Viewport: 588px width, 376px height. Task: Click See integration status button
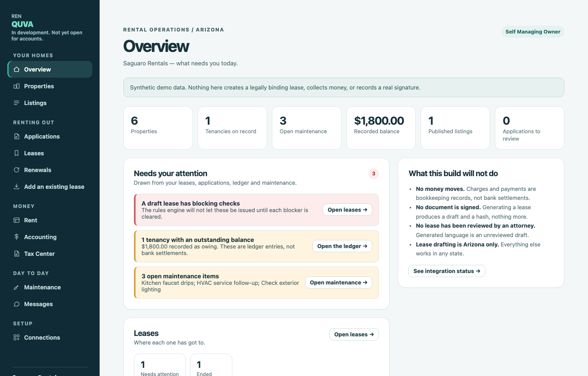[x=447, y=271]
